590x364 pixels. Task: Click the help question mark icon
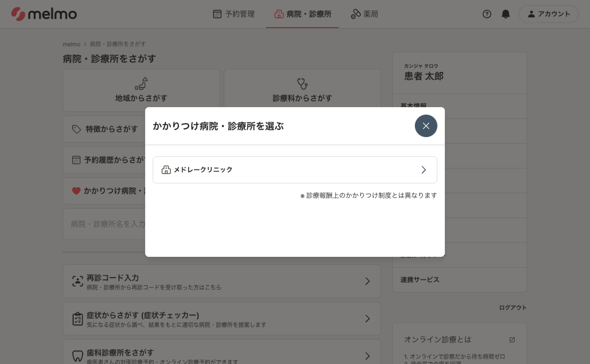coord(487,14)
